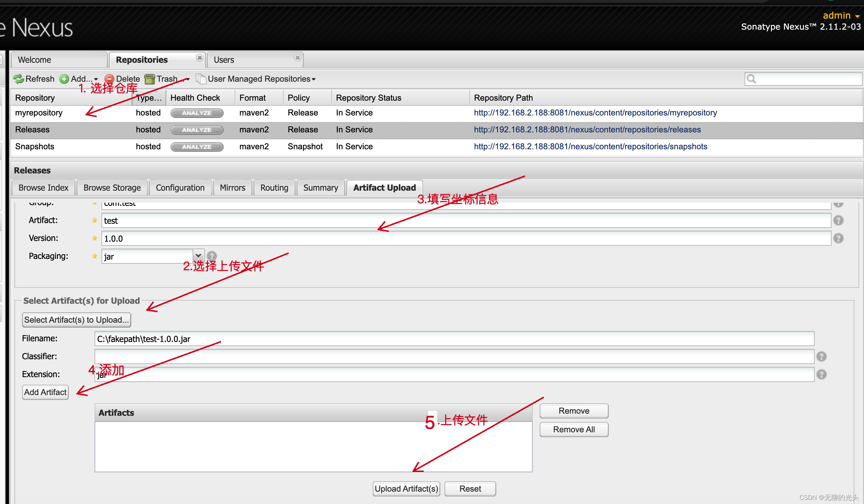Click help icon next to Packaging field
This screenshot has width=864, height=504.
point(212,256)
